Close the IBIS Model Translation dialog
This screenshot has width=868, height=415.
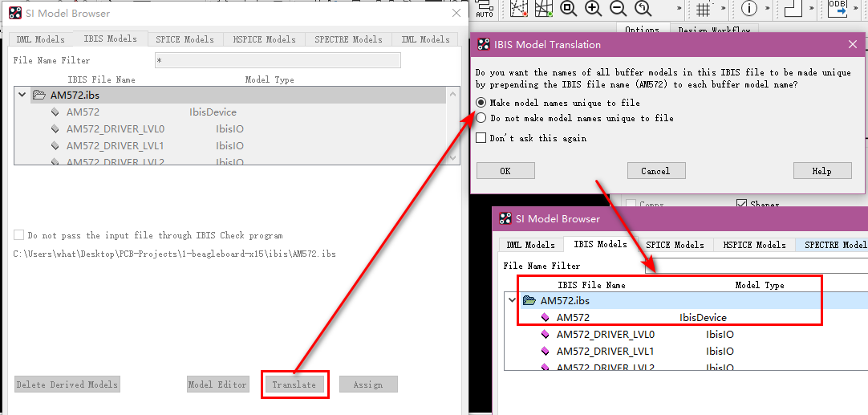pyautogui.click(x=853, y=44)
